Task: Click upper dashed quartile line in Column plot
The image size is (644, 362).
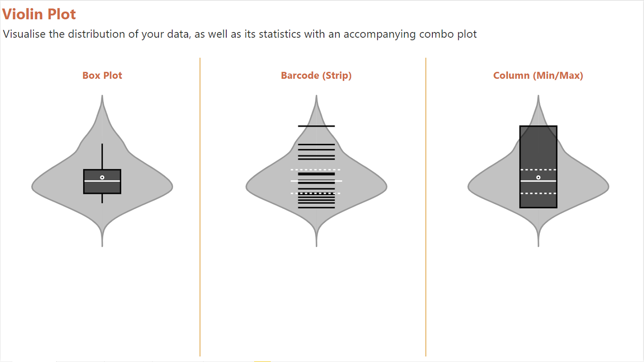Action: click(x=538, y=169)
